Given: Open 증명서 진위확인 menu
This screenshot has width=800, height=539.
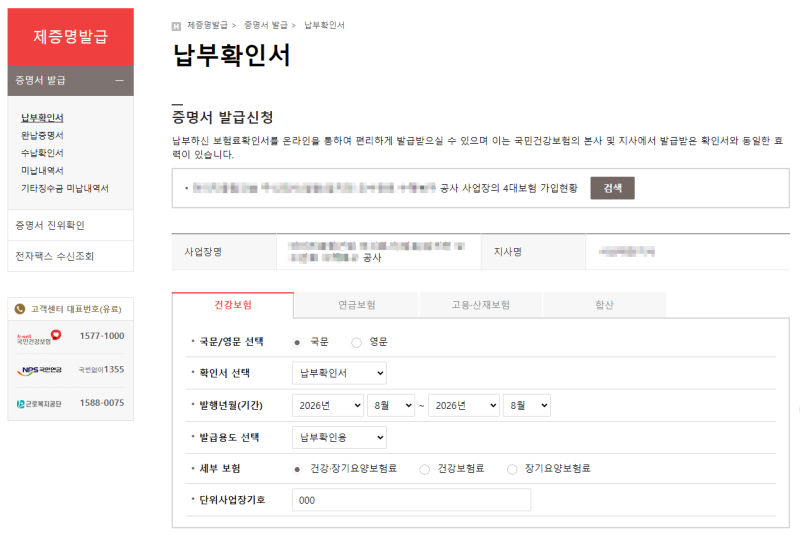Looking at the screenshot, I should [x=70, y=225].
